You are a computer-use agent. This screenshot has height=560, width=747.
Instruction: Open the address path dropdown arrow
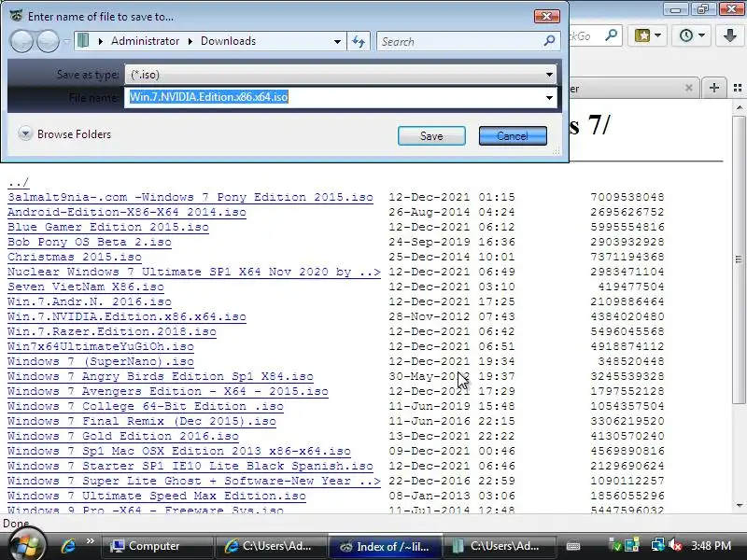click(337, 41)
